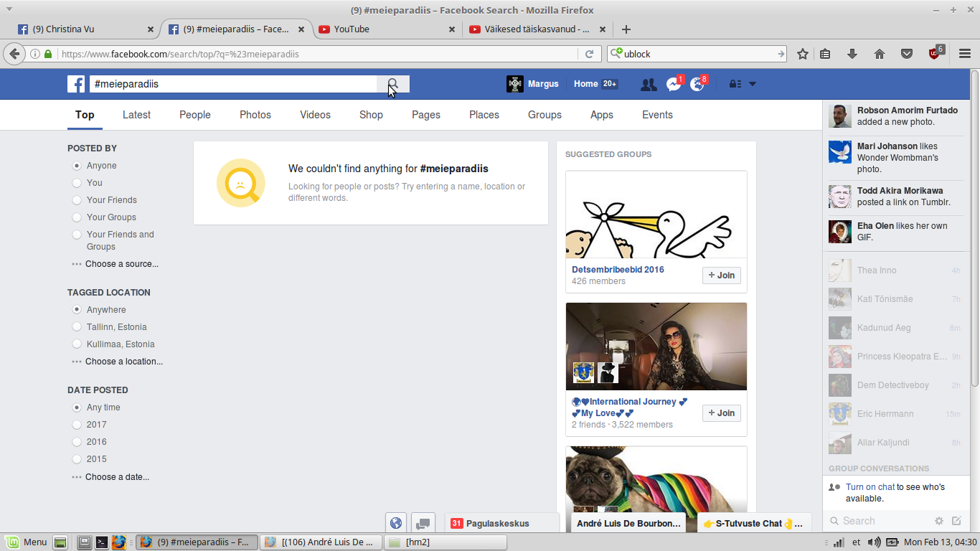Open a new browser tab
This screenshot has height=551, width=980.
click(626, 29)
